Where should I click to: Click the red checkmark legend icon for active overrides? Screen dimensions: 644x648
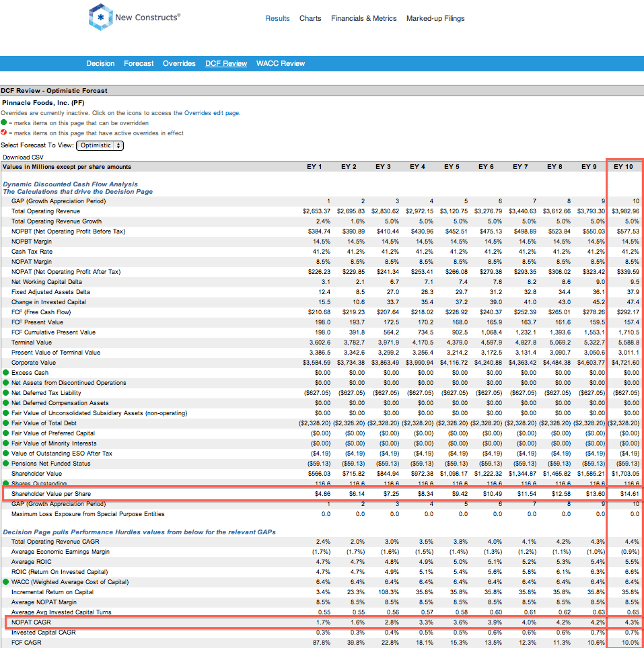(4, 133)
